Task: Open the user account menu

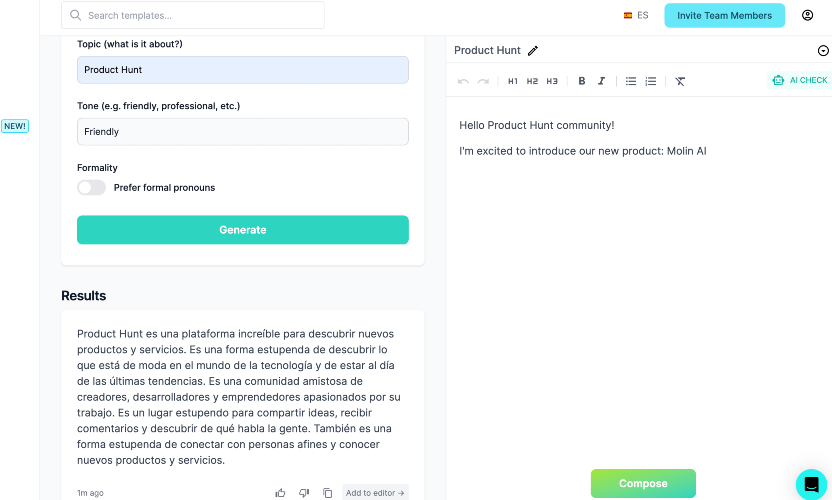Action: point(808,15)
